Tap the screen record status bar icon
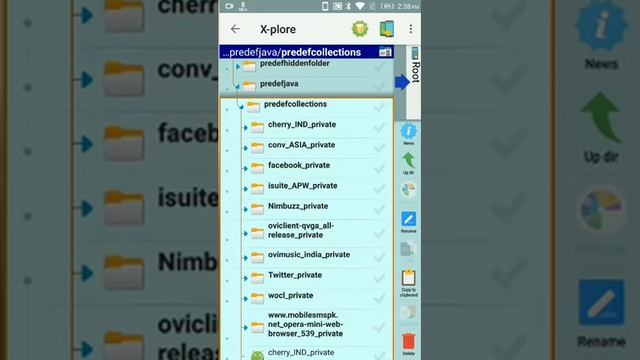640x360 pixels. click(229, 6)
